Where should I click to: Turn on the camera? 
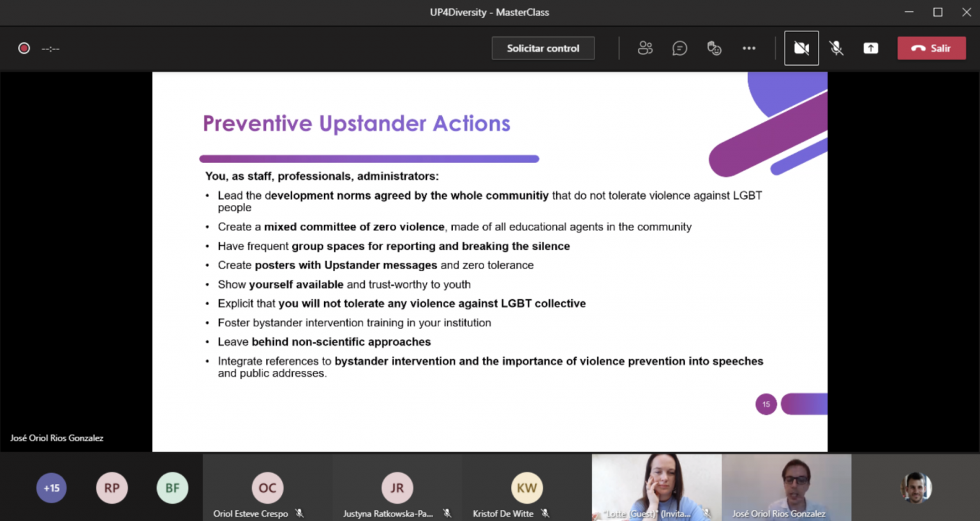tap(801, 48)
